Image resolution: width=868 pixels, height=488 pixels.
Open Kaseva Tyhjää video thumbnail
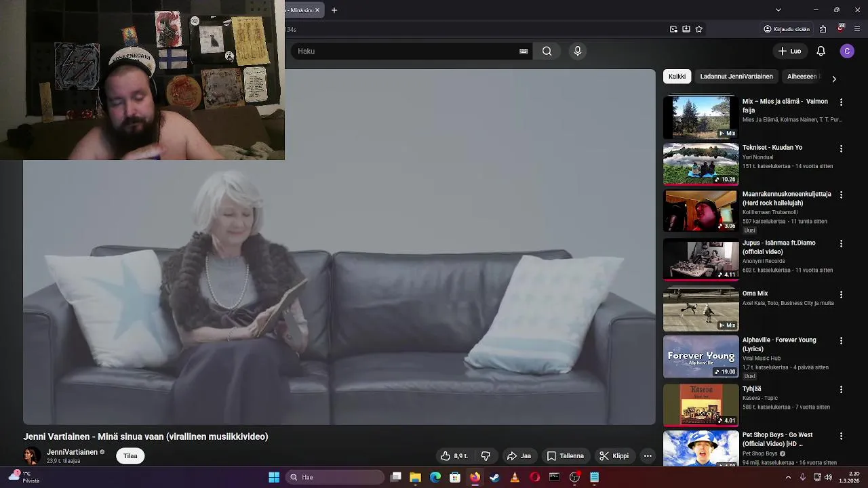(x=701, y=405)
